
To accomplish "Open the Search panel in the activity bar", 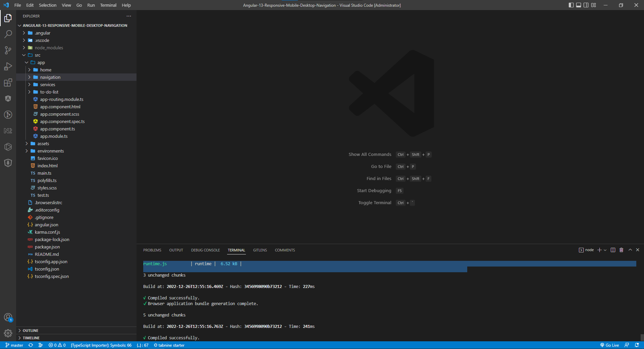I will (x=8, y=34).
